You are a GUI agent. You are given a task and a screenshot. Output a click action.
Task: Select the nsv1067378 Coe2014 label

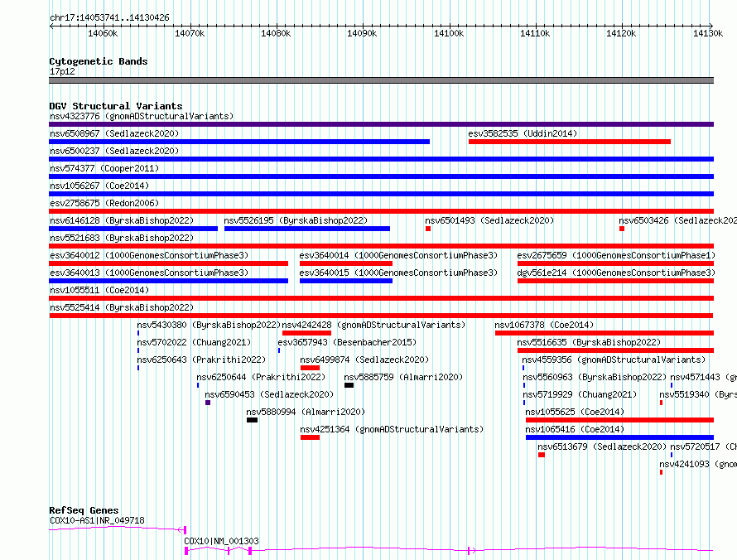[544, 325]
